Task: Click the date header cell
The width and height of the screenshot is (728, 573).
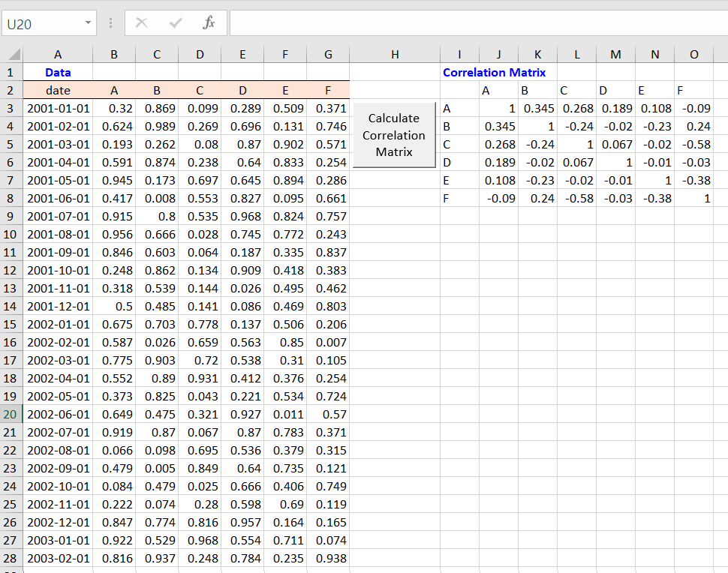Action: pyautogui.click(x=58, y=91)
